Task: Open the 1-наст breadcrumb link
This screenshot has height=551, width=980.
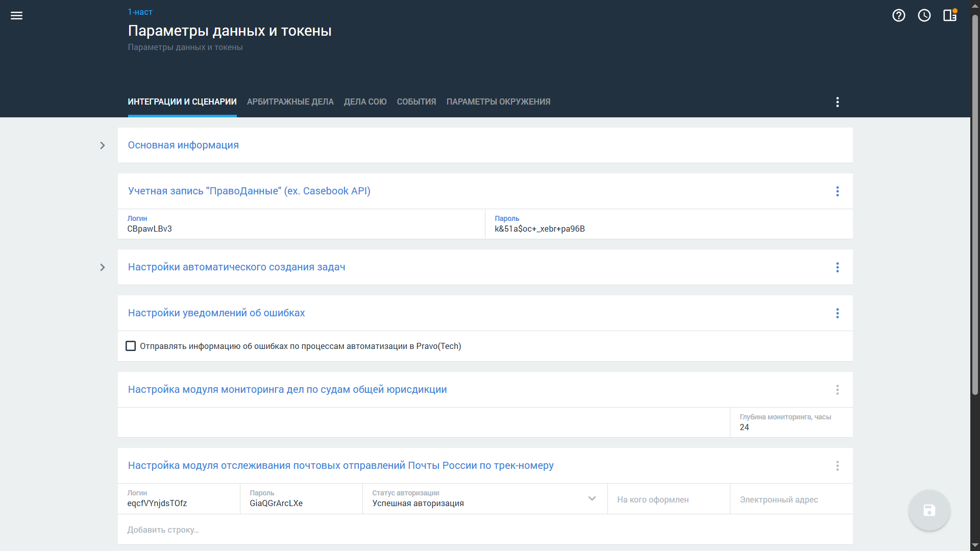Action: (140, 12)
